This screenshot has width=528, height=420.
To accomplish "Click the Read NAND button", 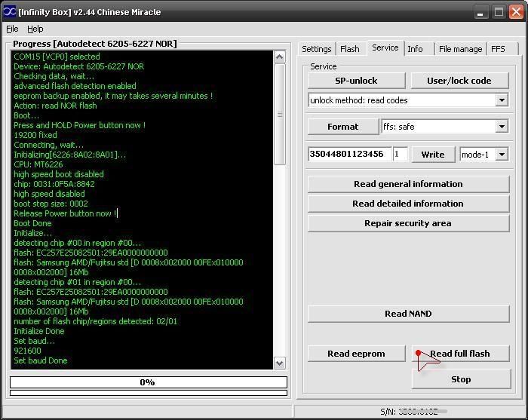I will point(409,314).
